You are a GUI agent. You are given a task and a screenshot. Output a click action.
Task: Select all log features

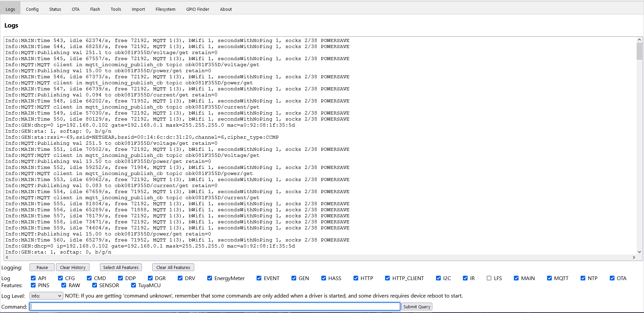pos(120,267)
